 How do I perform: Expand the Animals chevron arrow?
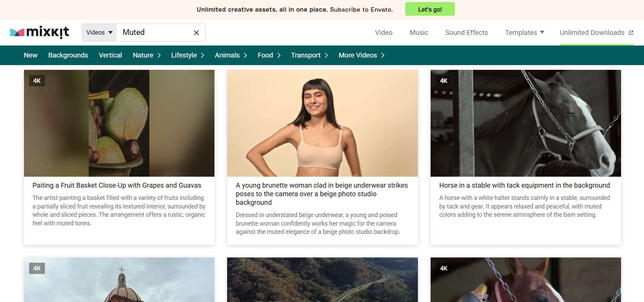245,55
